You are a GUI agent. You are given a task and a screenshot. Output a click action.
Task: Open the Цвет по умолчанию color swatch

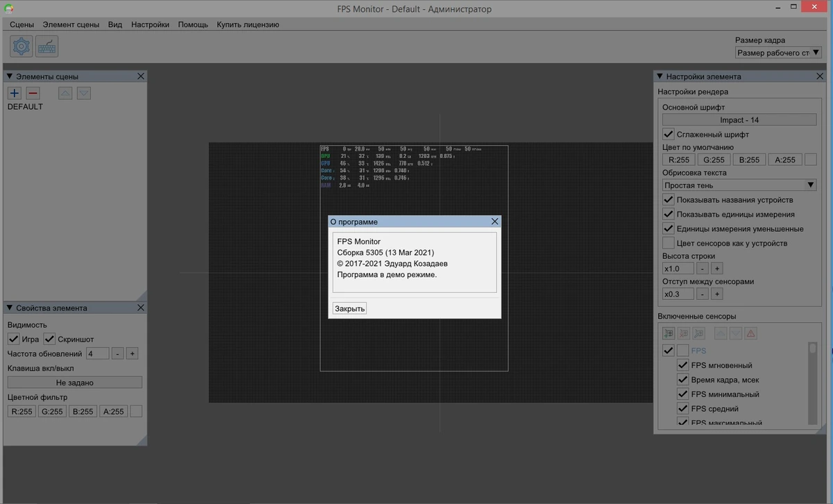(x=811, y=160)
